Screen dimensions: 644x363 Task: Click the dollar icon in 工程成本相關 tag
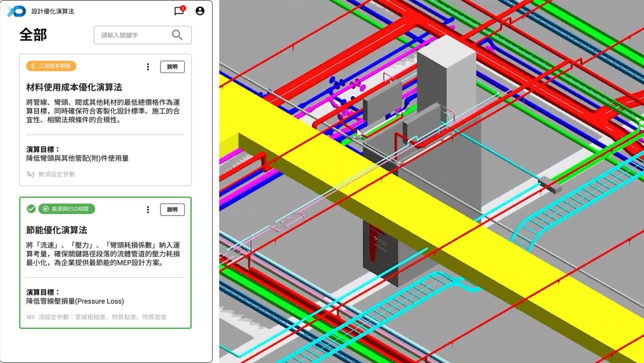33,67
